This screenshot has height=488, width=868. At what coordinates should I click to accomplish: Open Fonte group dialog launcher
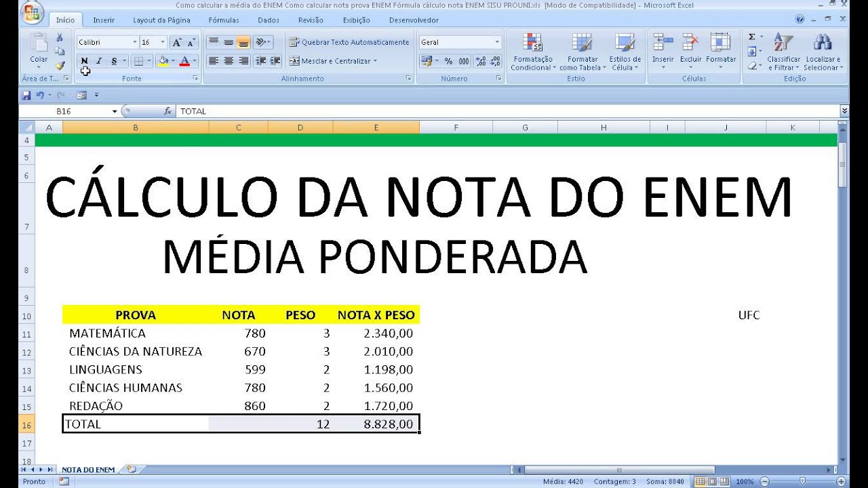click(196, 79)
